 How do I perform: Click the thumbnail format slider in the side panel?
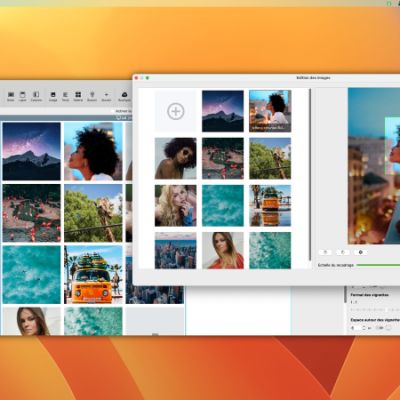point(375,310)
